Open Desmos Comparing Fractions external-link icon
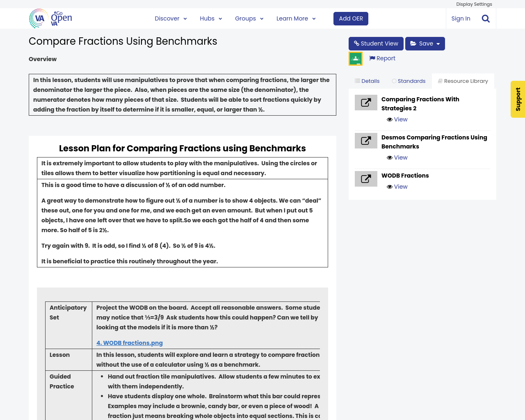 [366, 141]
